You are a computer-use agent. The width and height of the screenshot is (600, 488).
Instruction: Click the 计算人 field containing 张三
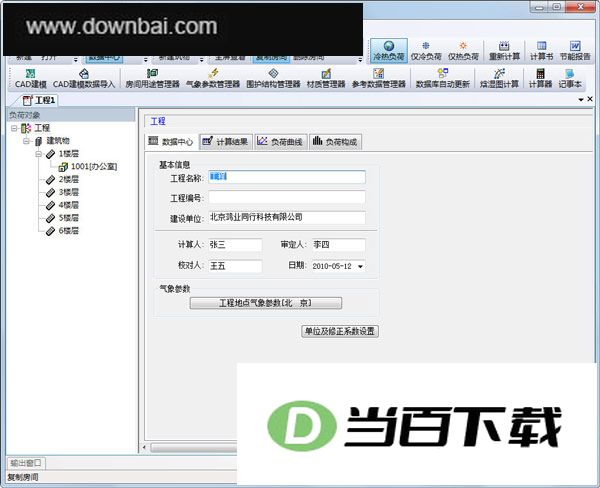point(235,245)
